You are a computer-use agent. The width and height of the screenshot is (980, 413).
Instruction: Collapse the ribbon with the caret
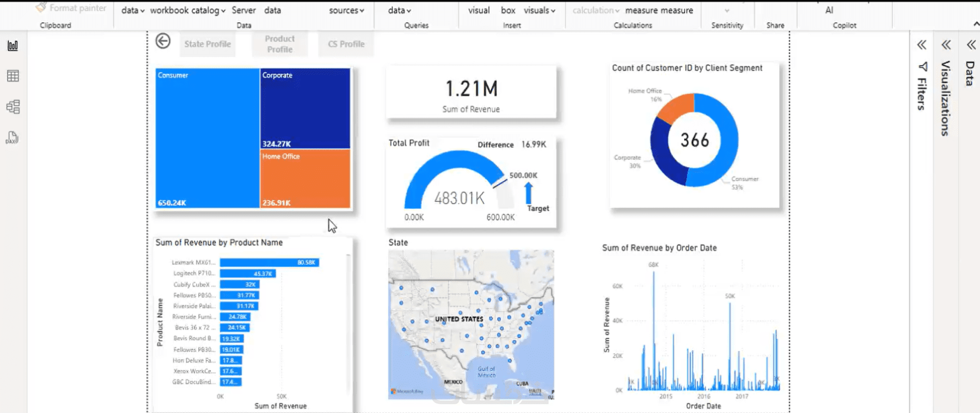point(976,24)
